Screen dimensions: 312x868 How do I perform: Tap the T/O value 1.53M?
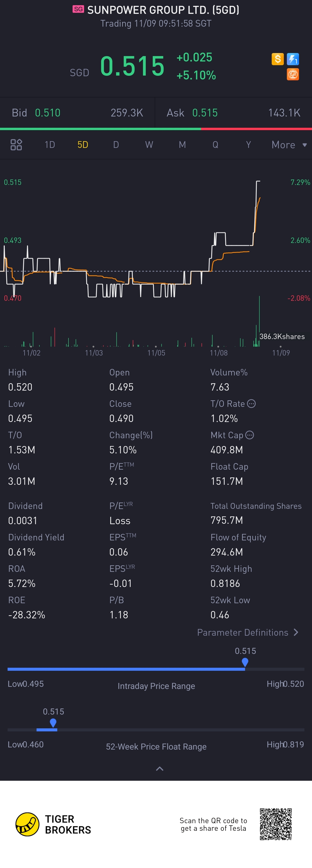point(22,449)
